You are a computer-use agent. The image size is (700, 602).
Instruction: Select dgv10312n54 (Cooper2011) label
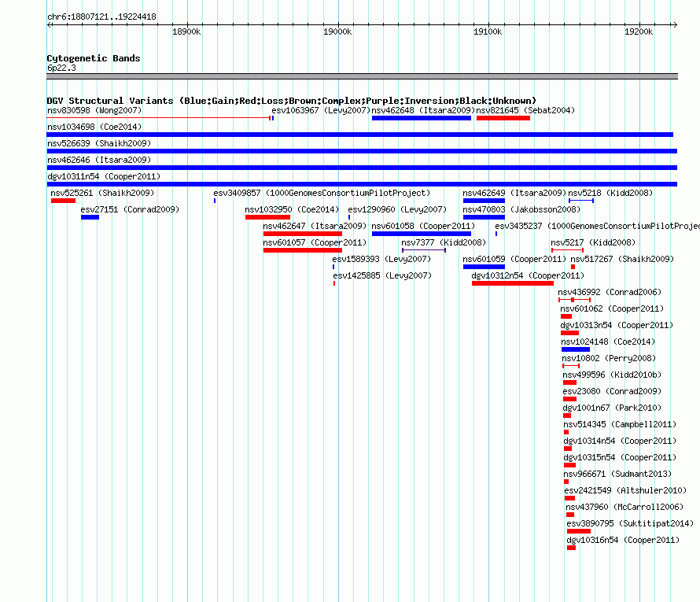tap(528, 275)
